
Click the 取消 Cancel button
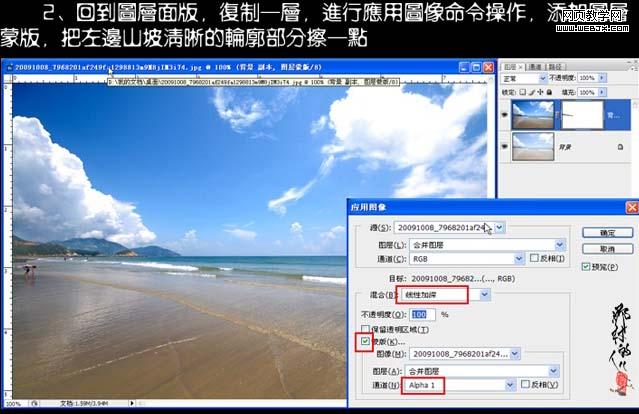607,249
